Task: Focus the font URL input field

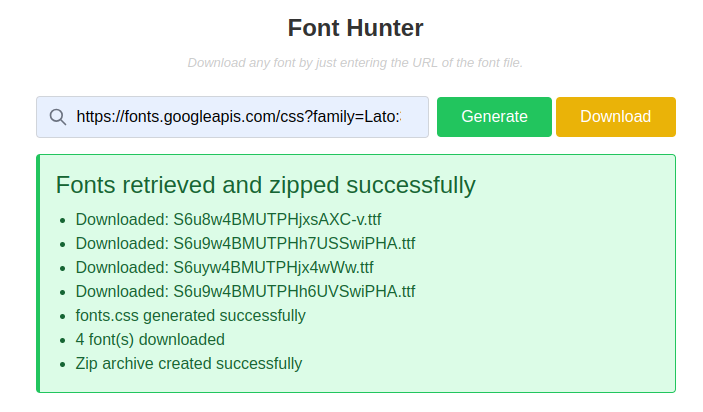Action: click(238, 117)
